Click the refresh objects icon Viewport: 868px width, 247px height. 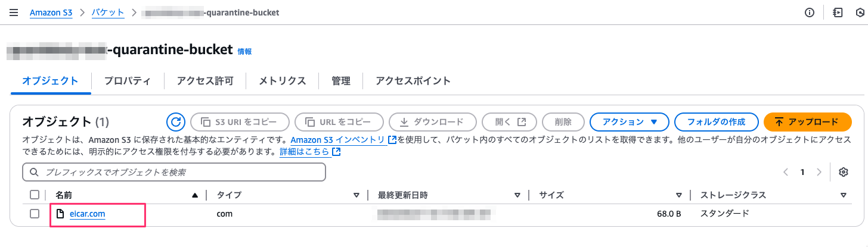pos(176,122)
